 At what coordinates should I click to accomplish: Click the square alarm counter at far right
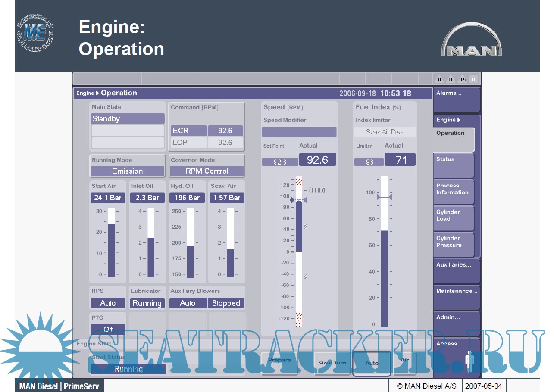tap(473, 79)
